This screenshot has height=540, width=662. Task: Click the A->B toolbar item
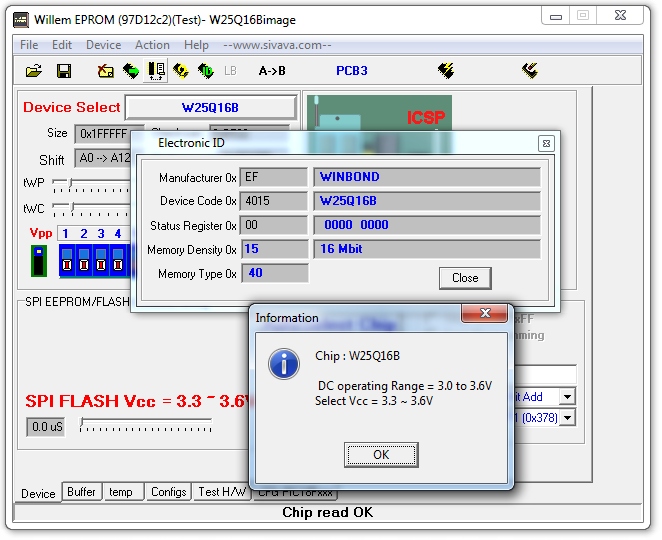272,71
